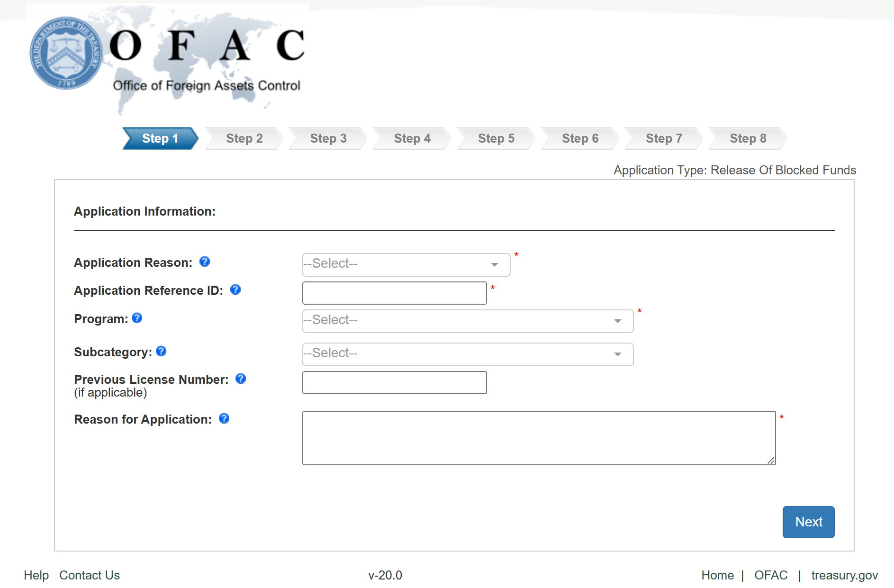The image size is (894, 588).
Task: Open the Application Reason dropdown
Action: (406, 264)
